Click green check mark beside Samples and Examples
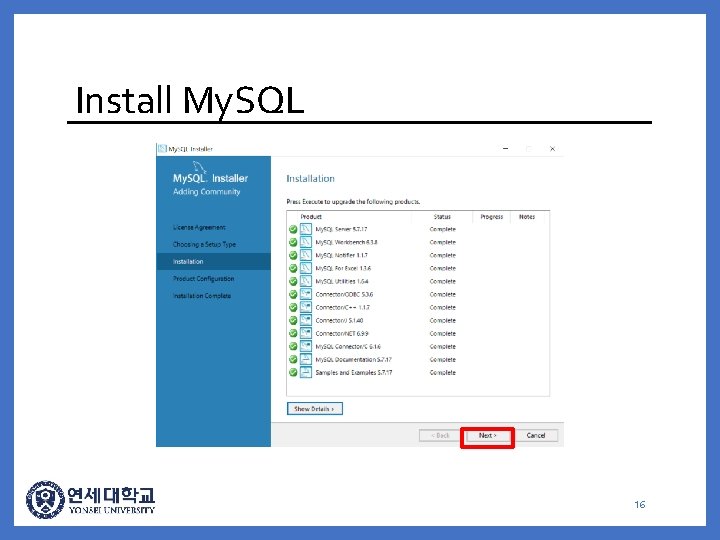 [293, 373]
